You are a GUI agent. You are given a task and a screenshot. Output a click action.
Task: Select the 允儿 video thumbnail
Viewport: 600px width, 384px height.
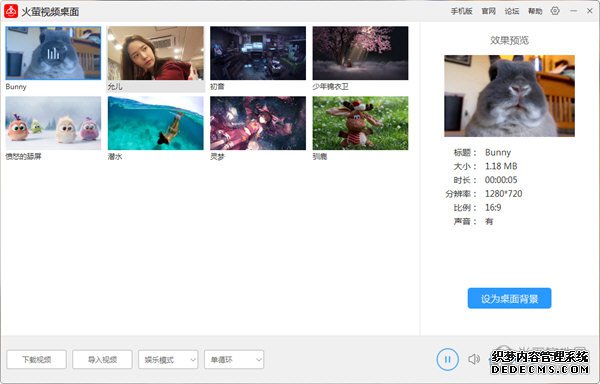tap(156, 53)
